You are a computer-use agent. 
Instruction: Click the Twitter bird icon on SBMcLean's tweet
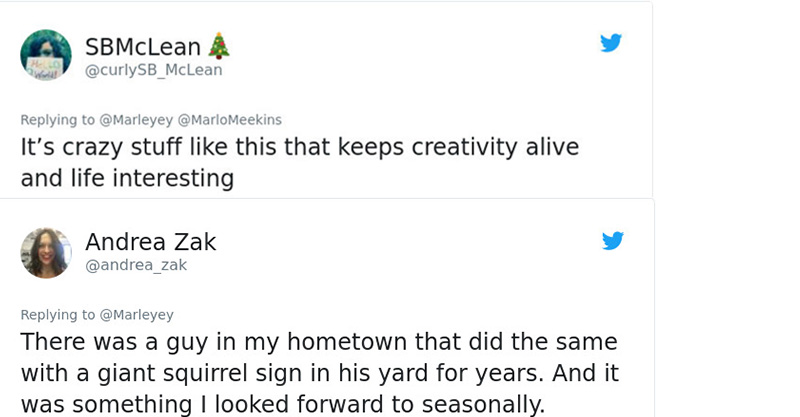point(611,43)
